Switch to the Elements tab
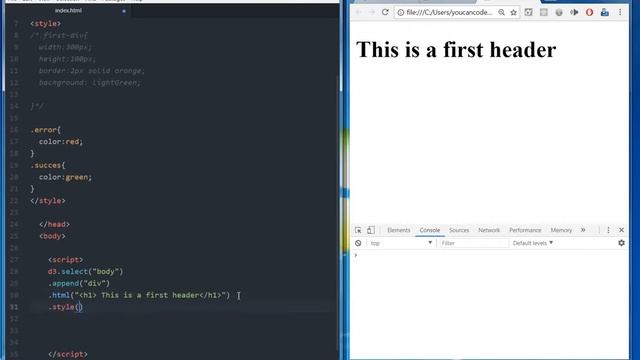640x360 pixels. (x=398, y=230)
